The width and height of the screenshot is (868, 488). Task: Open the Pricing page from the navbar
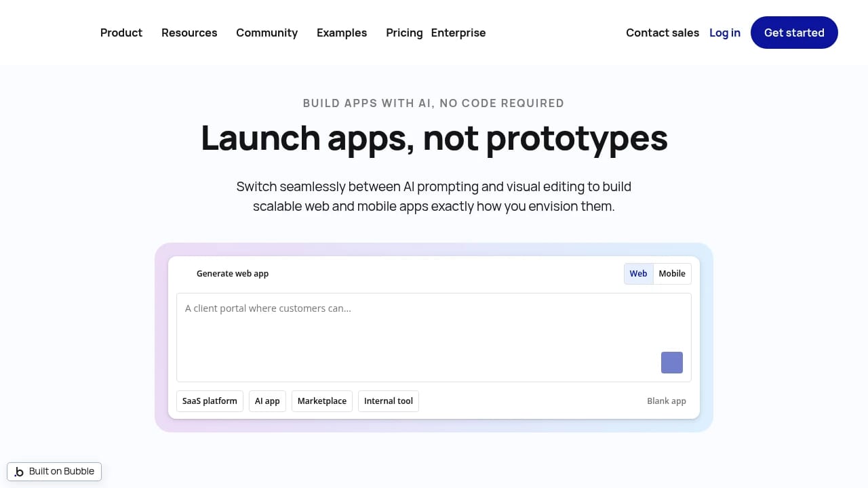click(404, 33)
